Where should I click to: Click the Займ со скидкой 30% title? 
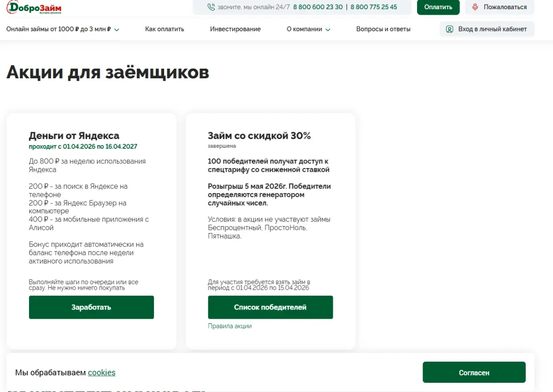click(x=259, y=136)
